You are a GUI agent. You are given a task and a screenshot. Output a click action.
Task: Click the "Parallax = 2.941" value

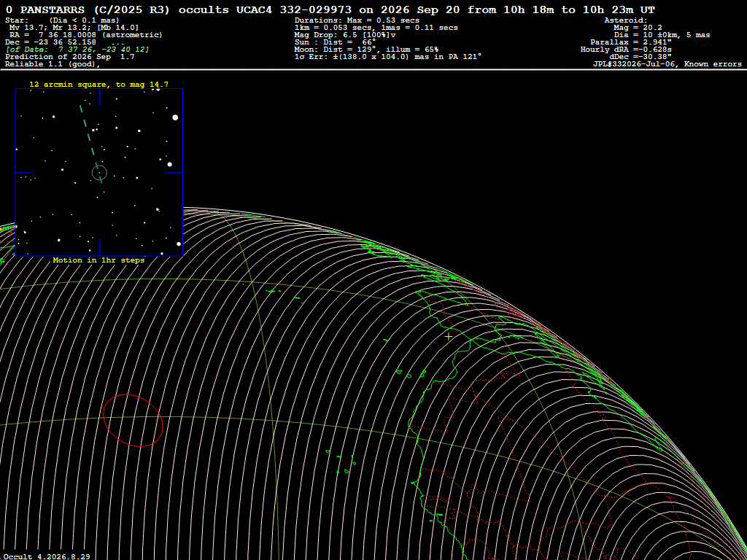[x=631, y=42]
